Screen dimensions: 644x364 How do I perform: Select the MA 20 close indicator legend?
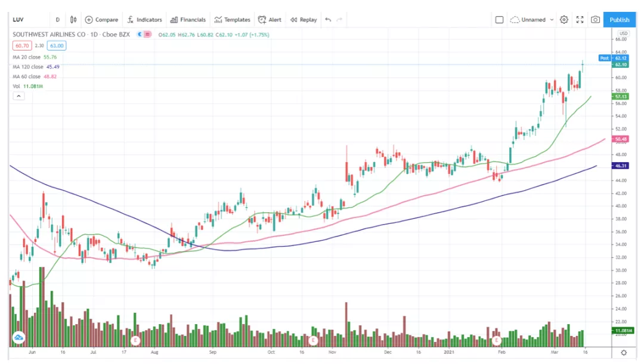coord(35,57)
